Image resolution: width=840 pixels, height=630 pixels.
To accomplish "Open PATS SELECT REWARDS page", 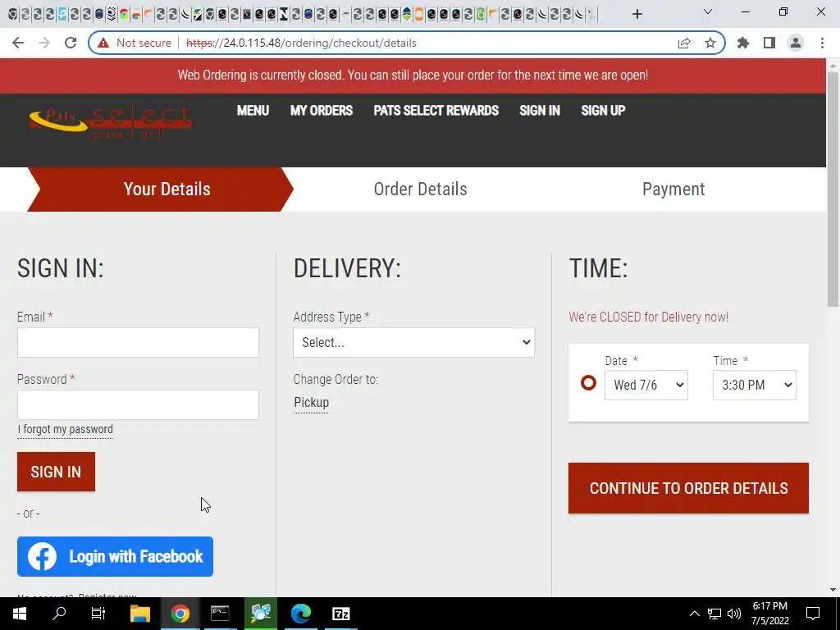I will pyautogui.click(x=436, y=111).
